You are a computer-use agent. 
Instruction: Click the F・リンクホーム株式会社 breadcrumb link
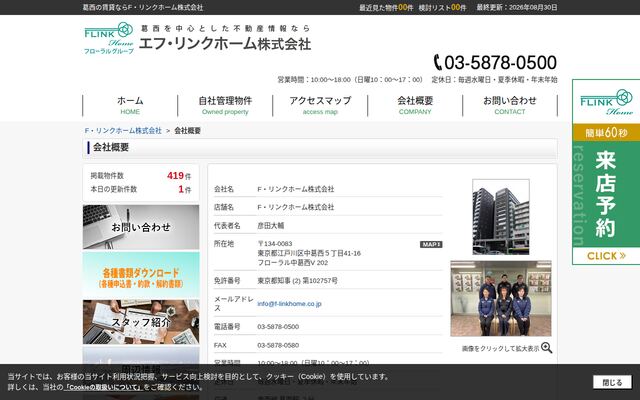(123, 131)
